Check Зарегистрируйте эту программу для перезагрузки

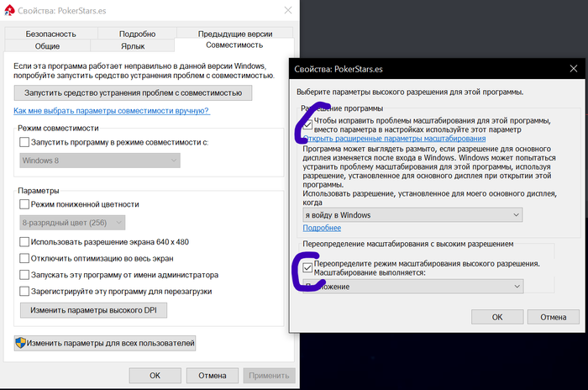pos(24,292)
